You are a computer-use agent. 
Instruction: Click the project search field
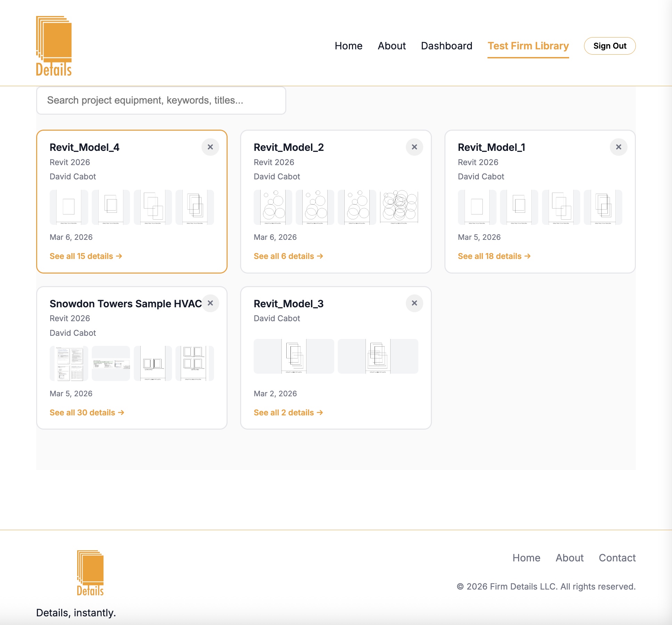(162, 100)
